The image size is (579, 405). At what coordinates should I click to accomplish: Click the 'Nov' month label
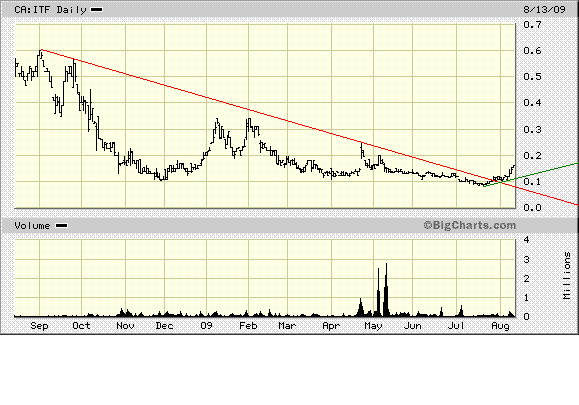(x=125, y=326)
